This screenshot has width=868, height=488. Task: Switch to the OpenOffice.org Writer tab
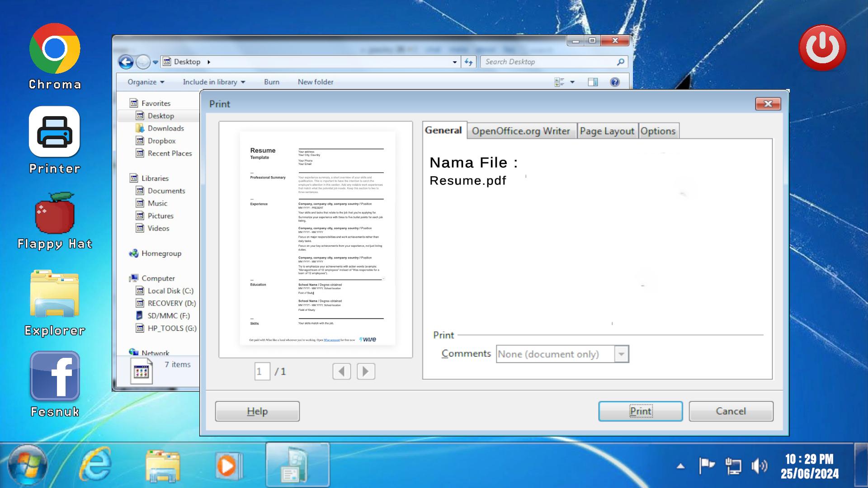[x=521, y=131]
